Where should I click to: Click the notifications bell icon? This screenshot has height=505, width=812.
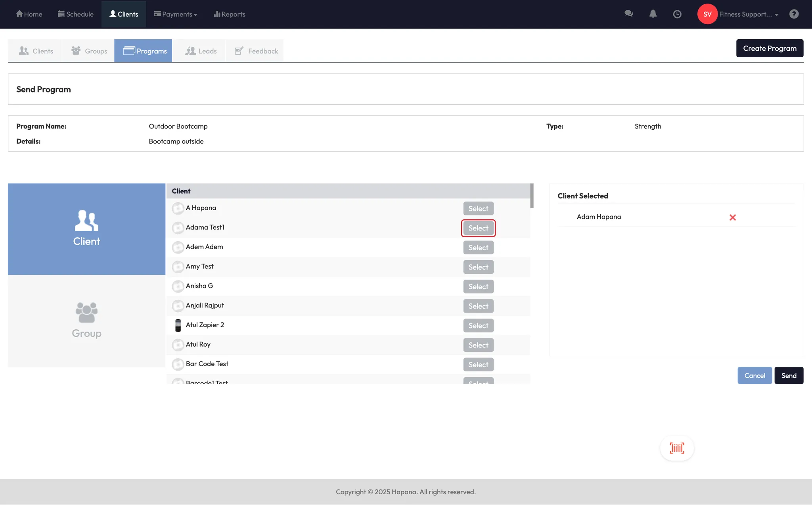653,14
